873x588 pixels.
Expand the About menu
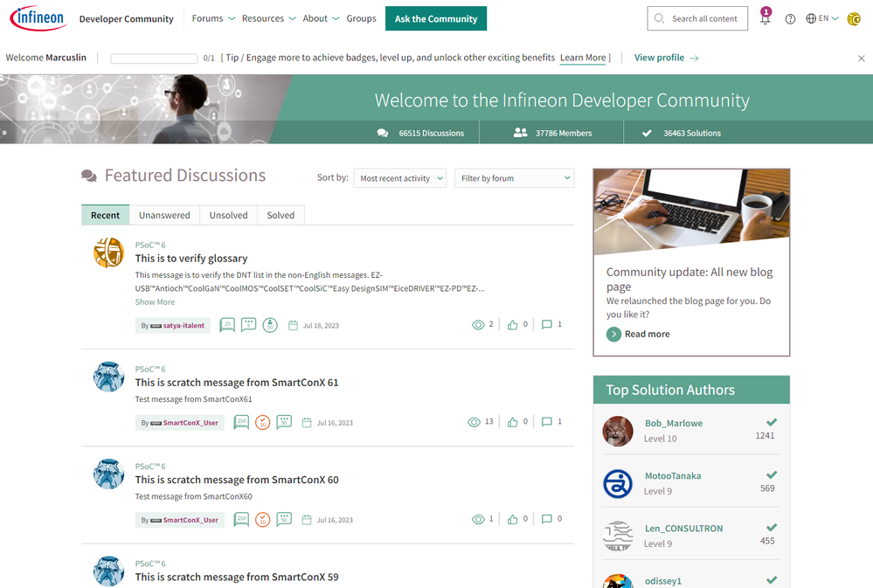coord(321,18)
